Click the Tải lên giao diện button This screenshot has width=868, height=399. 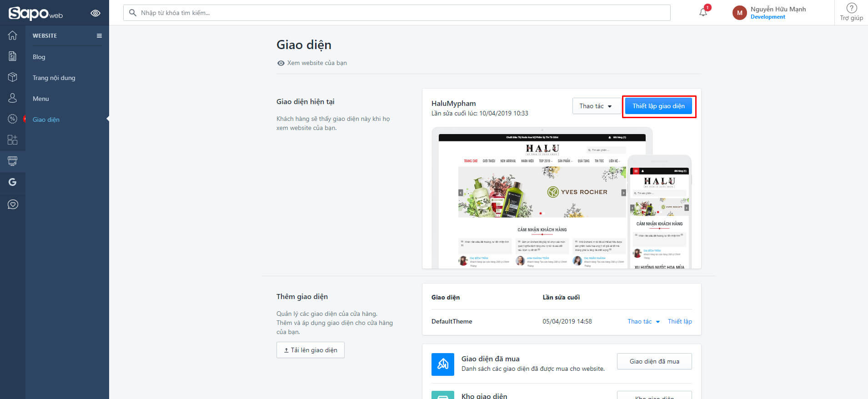(x=311, y=350)
